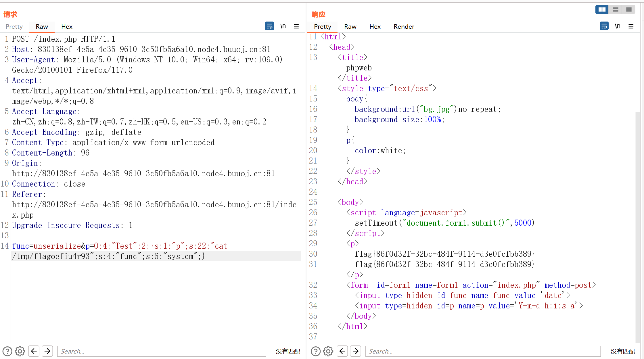644x359 pixels.
Task: Click the hidden input id=func line
Action: (463, 295)
